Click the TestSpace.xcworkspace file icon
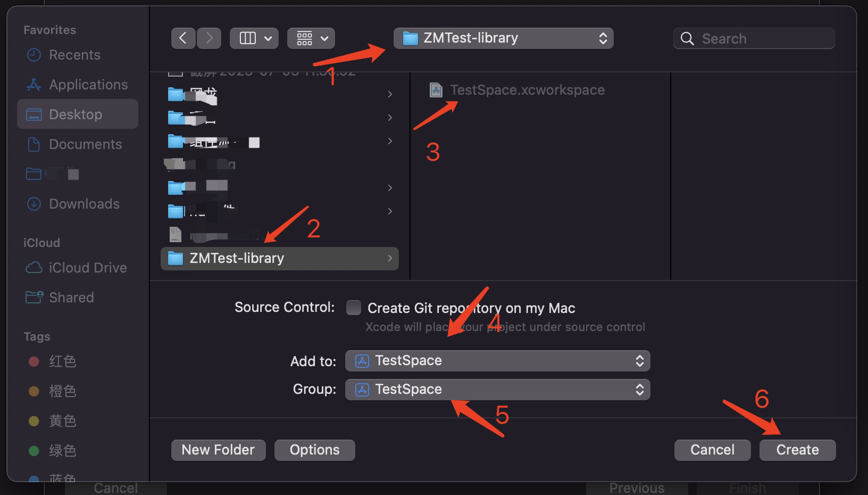Screen dimensions: 868x495 click(x=436, y=90)
